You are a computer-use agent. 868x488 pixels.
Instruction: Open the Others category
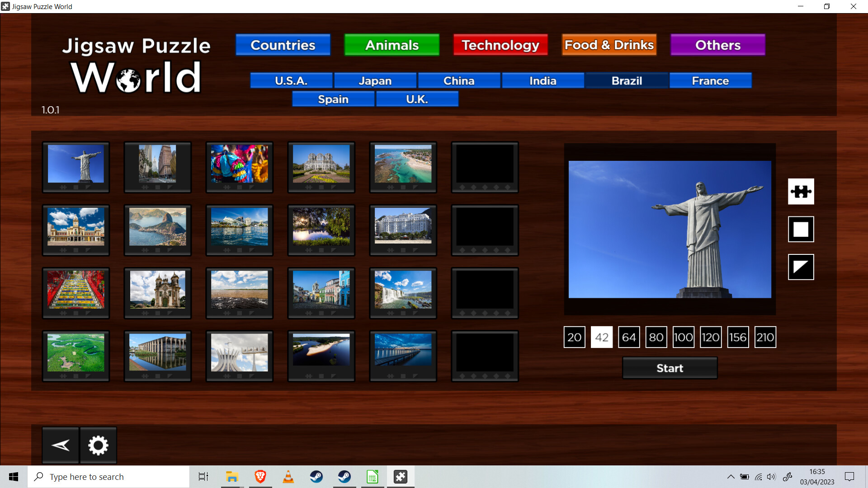pos(717,45)
